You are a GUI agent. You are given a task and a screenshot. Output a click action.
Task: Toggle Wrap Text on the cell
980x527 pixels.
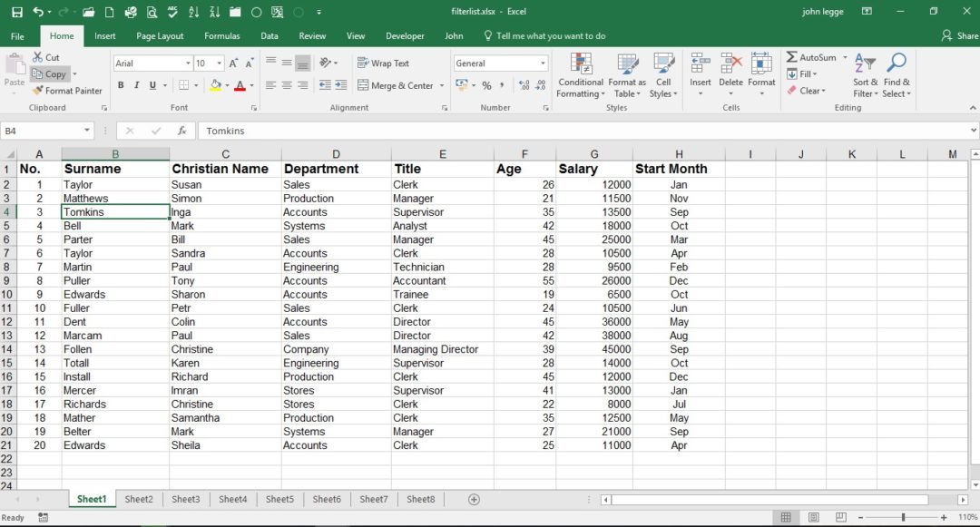click(x=383, y=63)
